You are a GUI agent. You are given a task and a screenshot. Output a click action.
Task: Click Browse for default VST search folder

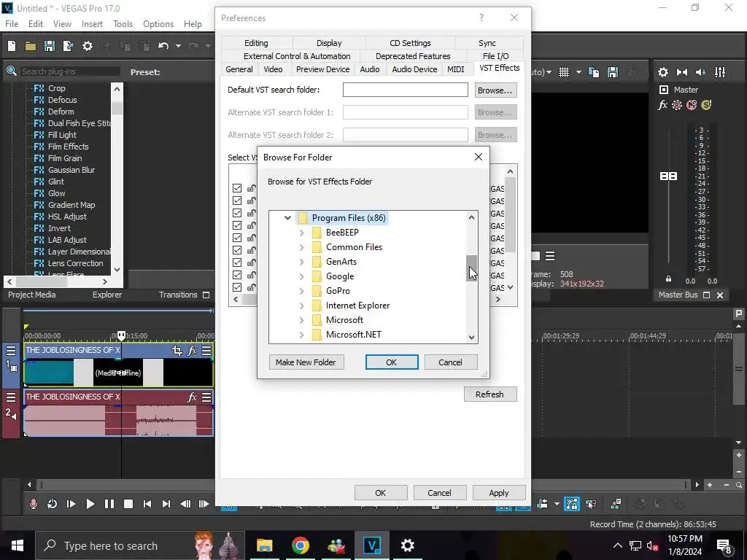(495, 90)
